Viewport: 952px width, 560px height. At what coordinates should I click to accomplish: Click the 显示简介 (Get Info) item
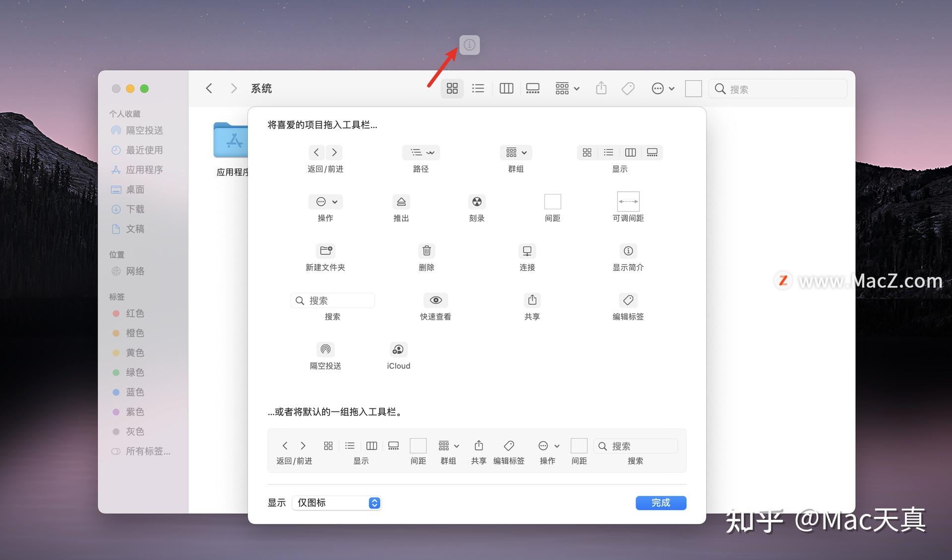[x=628, y=251]
